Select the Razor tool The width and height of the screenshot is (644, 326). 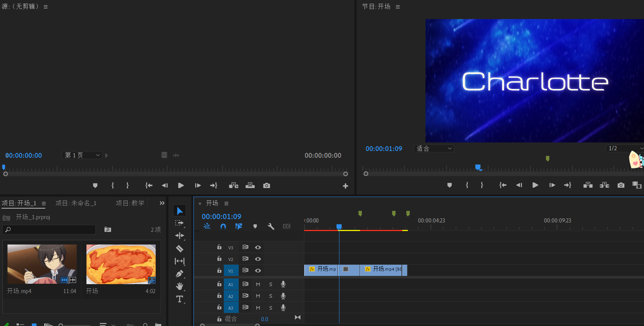coord(180,248)
